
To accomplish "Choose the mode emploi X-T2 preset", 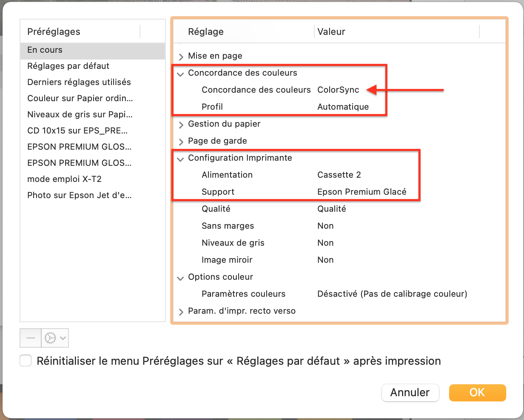I will (93, 179).
